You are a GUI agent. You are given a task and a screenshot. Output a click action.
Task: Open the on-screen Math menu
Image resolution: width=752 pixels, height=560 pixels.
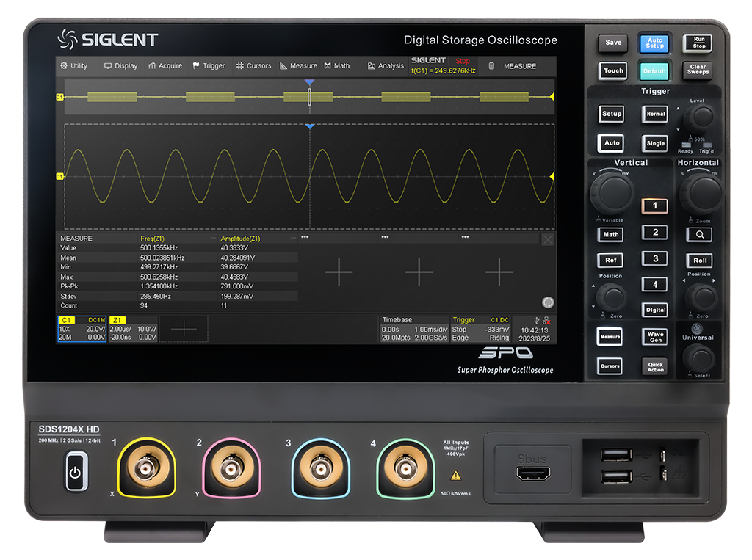tap(336, 65)
